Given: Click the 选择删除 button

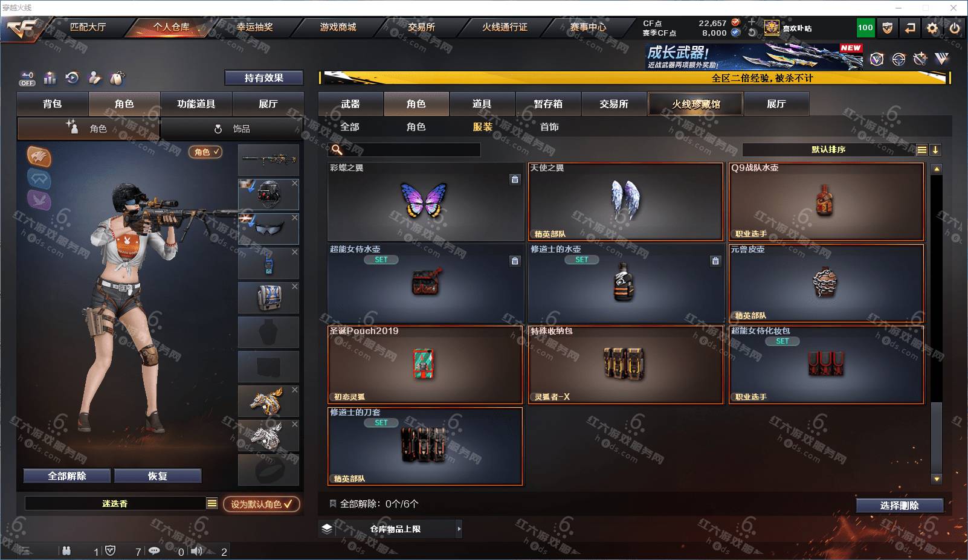Looking at the screenshot, I should [x=899, y=506].
